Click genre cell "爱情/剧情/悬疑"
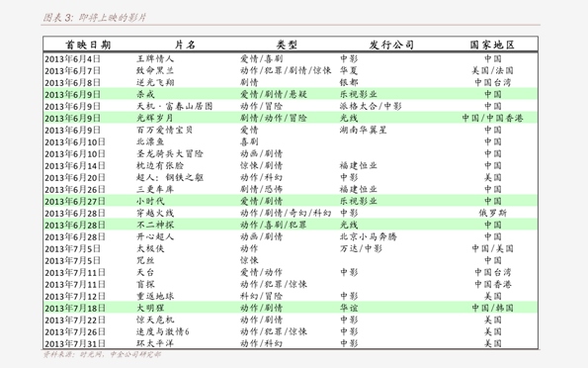Screen dimensions: 588x368 (x=274, y=94)
